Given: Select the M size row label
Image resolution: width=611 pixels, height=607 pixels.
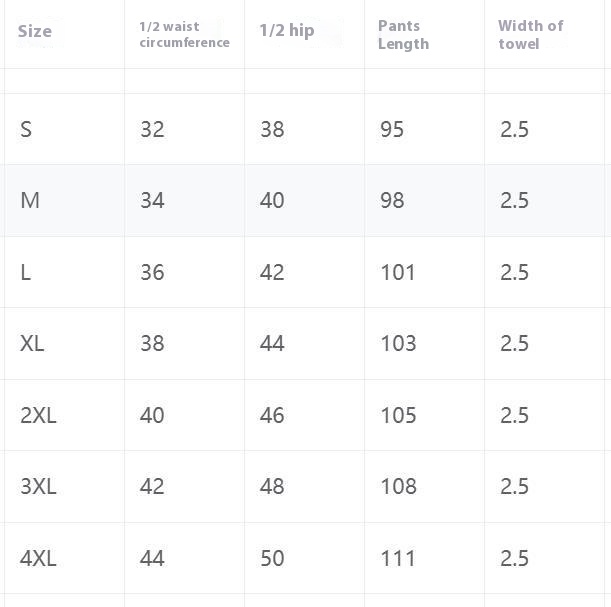Looking at the screenshot, I should point(30,200).
